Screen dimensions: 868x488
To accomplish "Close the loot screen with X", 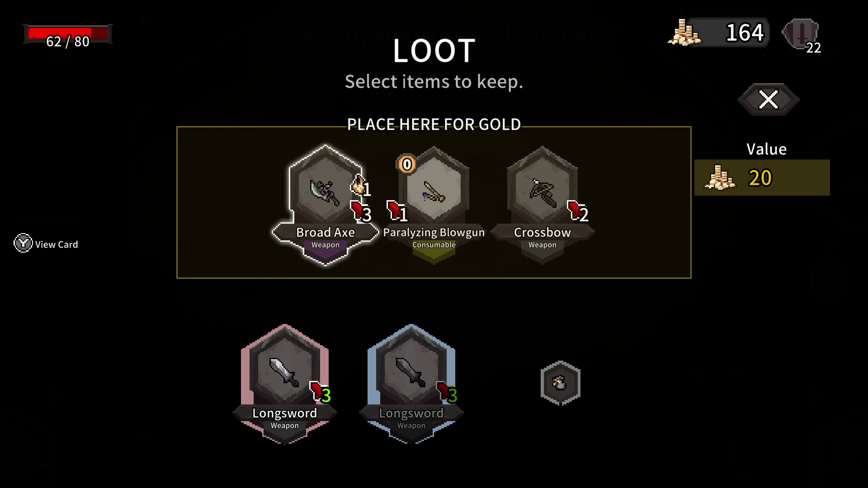I will (768, 99).
